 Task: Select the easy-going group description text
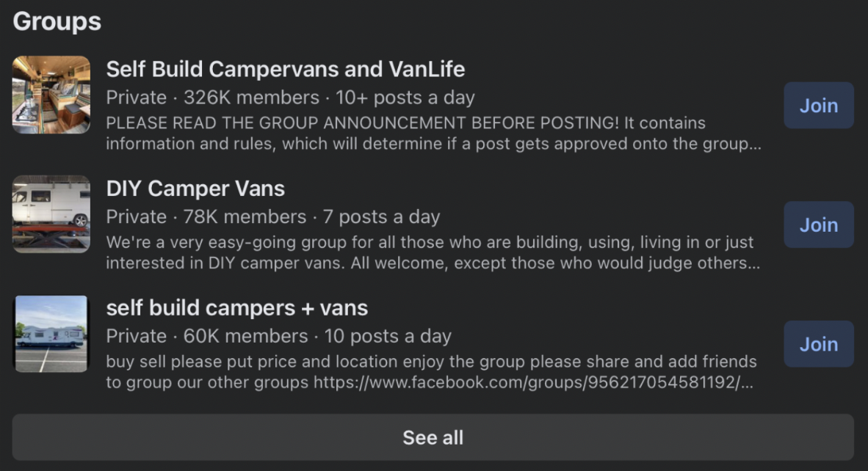[x=433, y=252]
